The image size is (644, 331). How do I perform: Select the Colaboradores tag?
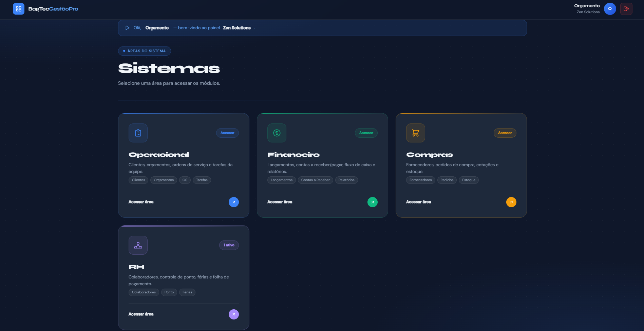pyautogui.click(x=144, y=292)
